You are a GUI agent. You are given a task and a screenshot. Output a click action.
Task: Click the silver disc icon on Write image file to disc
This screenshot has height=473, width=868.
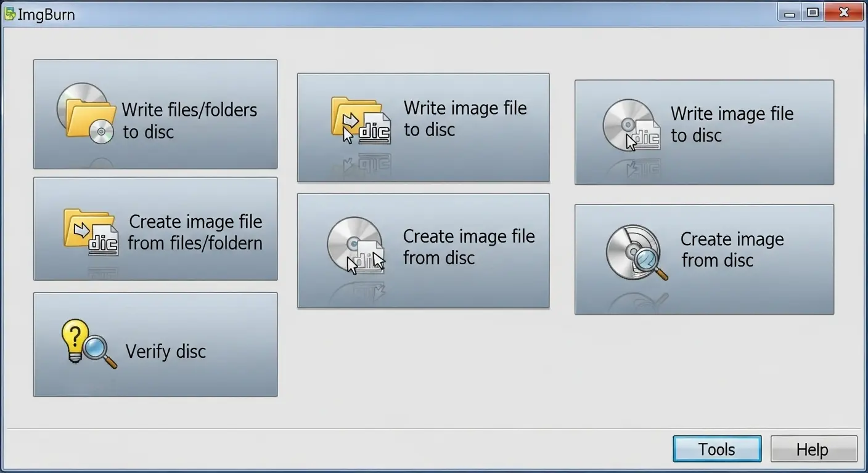click(632, 126)
